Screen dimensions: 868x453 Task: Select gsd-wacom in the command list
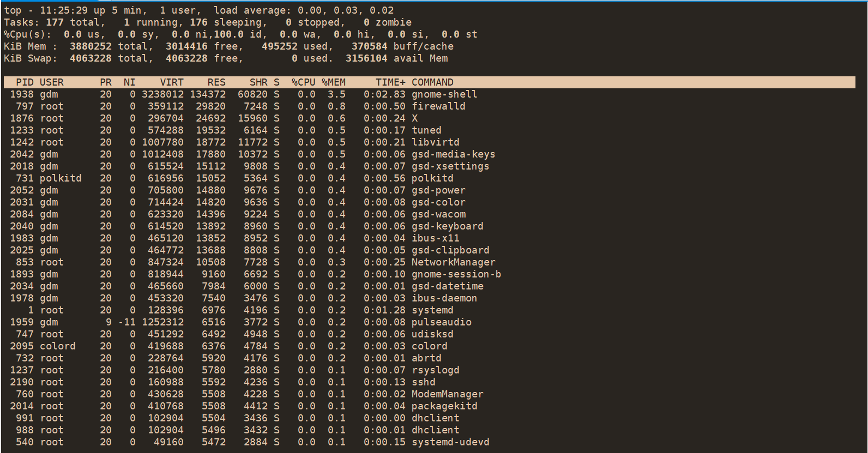[438, 214]
